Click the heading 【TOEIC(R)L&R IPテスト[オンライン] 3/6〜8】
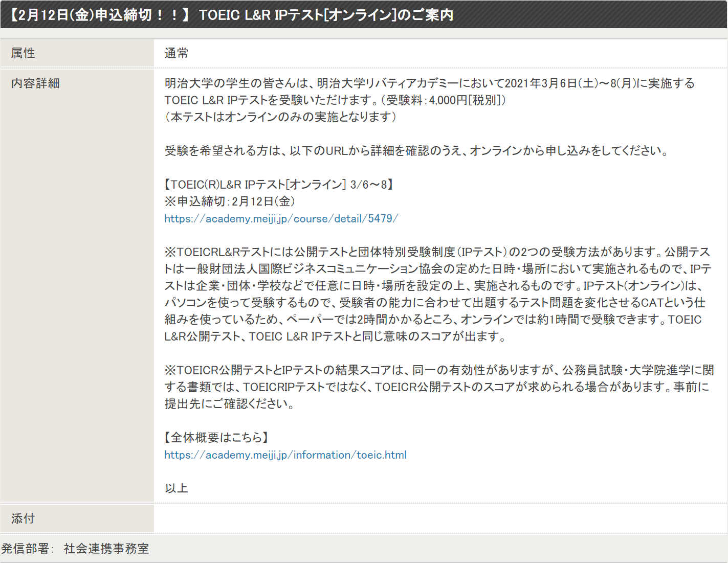This screenshot has width=728, height=563. pyautogui.click(x=279, y=185)
